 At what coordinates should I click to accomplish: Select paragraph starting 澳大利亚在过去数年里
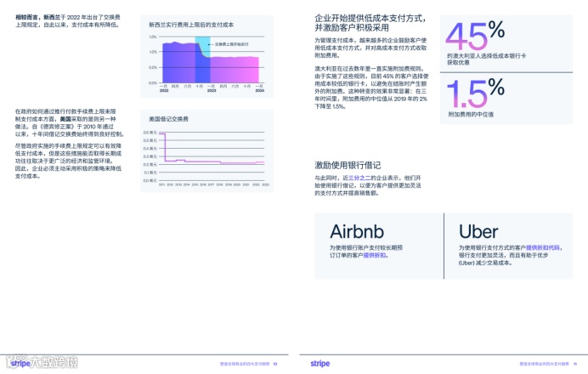(371, 88)
